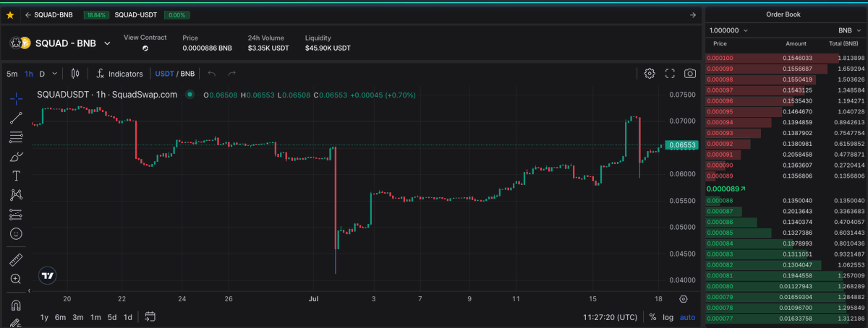
Task: Select the brush drawing tool
Action: coord(16,157)
